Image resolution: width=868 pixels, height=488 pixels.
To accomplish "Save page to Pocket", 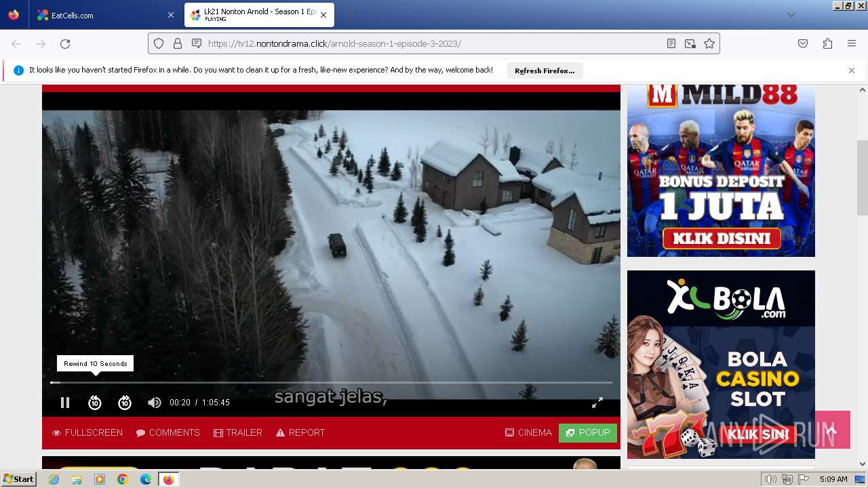I will [803, 43].
